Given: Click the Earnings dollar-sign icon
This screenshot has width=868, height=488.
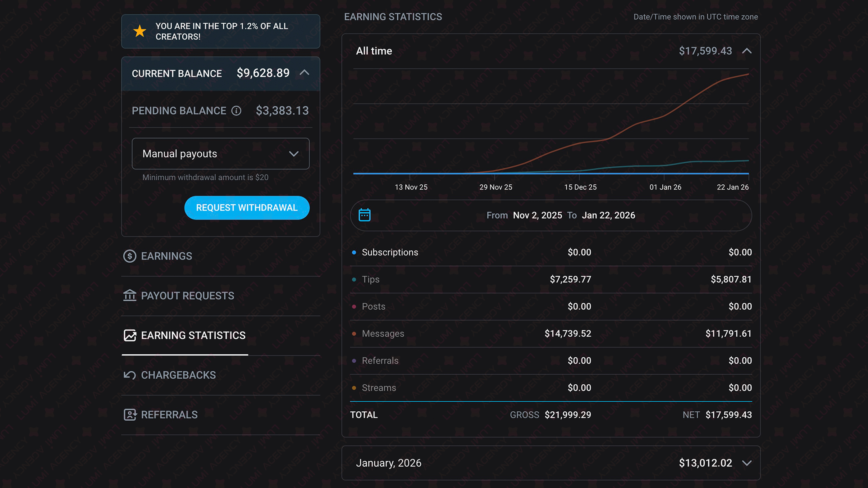Looking at the screenshot, I should (x=130, y=256).
